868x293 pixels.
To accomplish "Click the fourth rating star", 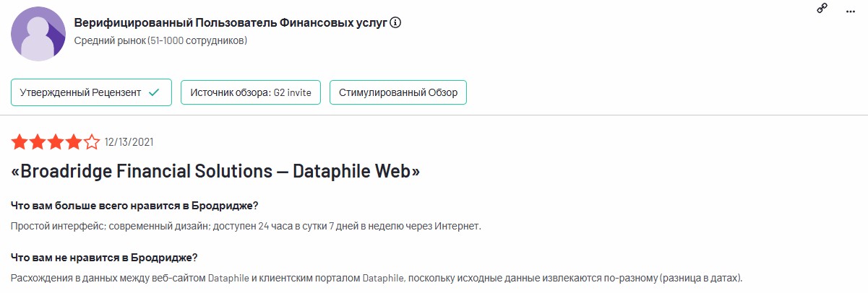I will point(74,142).
